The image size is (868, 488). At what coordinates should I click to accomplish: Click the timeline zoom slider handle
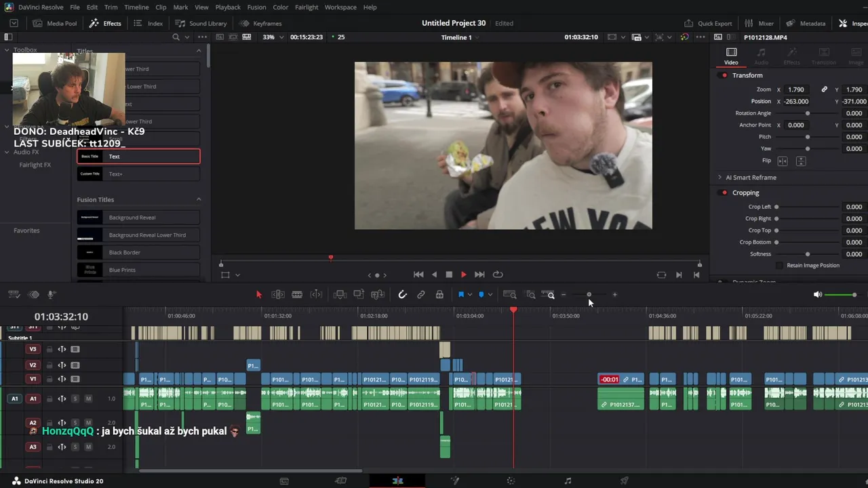click(589, 295)
